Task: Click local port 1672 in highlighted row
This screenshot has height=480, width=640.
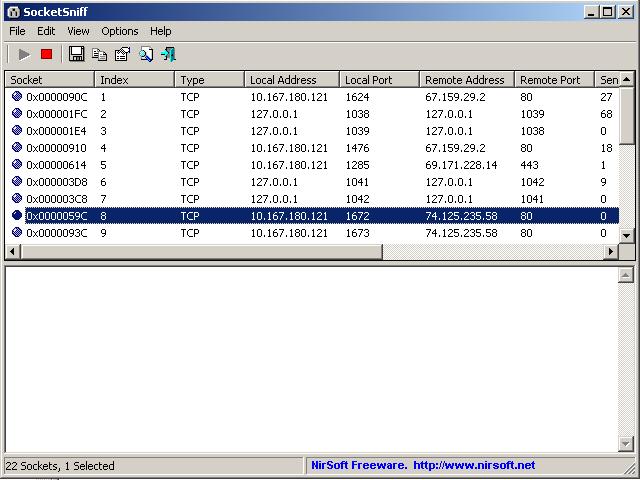Action: [357, 216]
